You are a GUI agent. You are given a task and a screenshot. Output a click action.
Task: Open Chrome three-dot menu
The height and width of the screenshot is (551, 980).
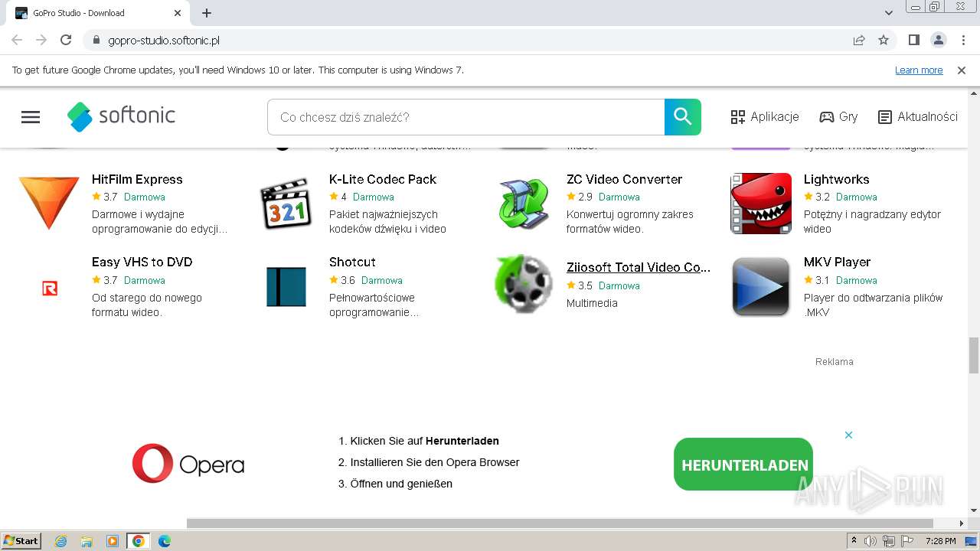click(x=962, y=40)
